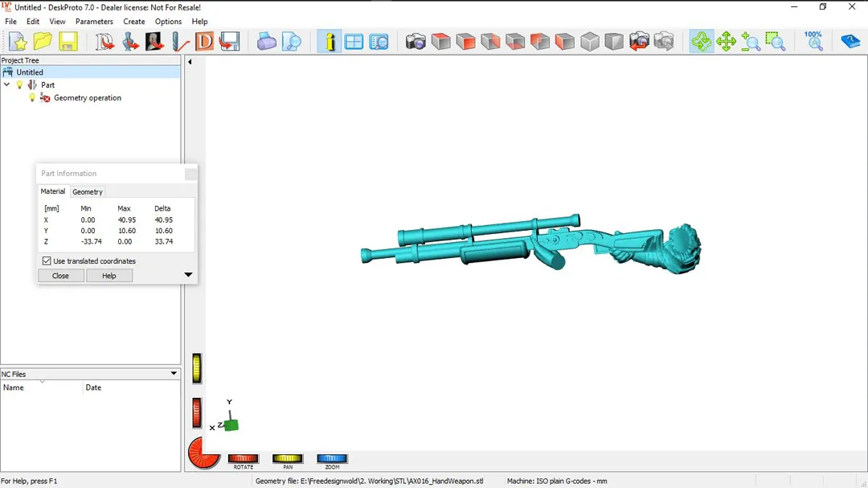Click the default view camera icon
868x488 pixels.
(416, 42)
